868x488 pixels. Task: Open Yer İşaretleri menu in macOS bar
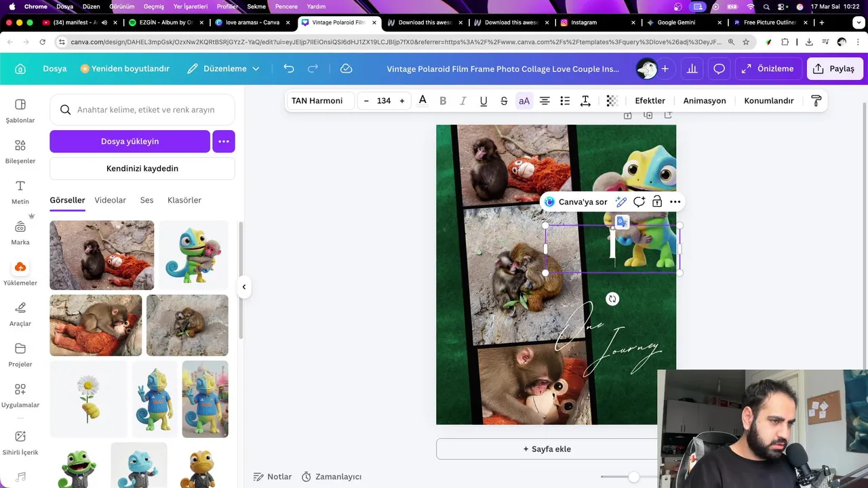(x=191, y=6)
